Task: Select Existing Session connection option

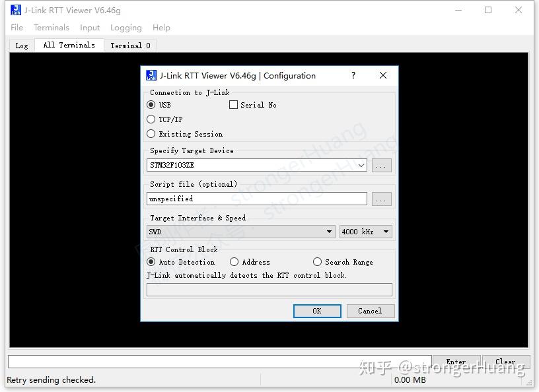Action: 151,133
